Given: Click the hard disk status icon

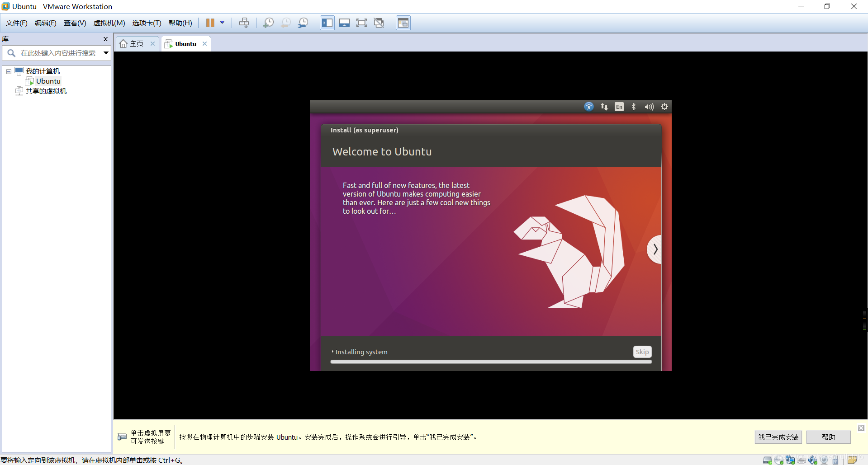Looking at the screenshot, I should [x=768, y=460].
